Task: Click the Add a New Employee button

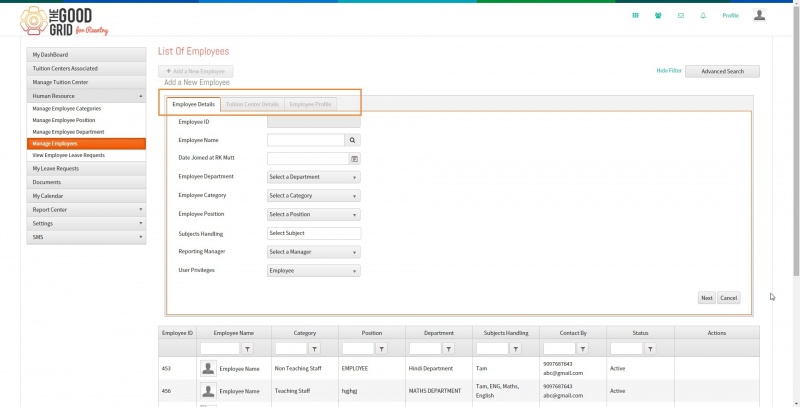Action: point(195,71)
